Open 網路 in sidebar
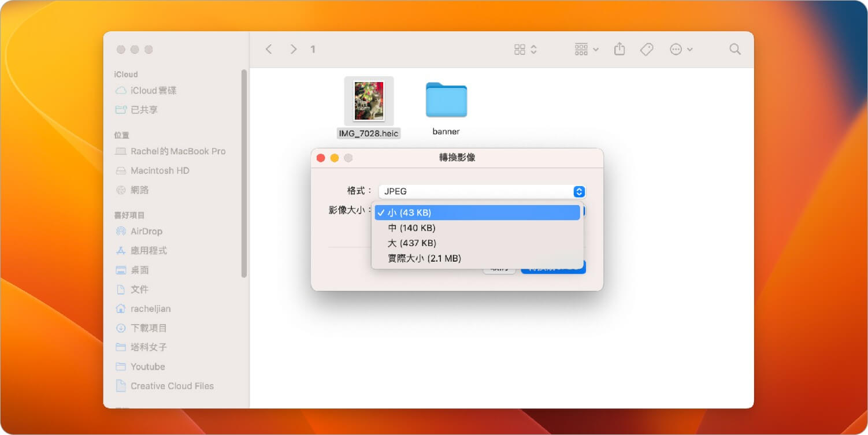This screenshot has width=868, height=435. [132, 190]
